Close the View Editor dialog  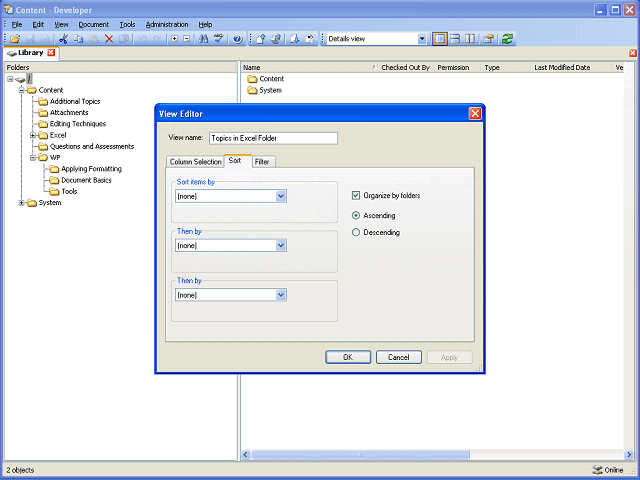pyautogui.click(x=475, y=113)
